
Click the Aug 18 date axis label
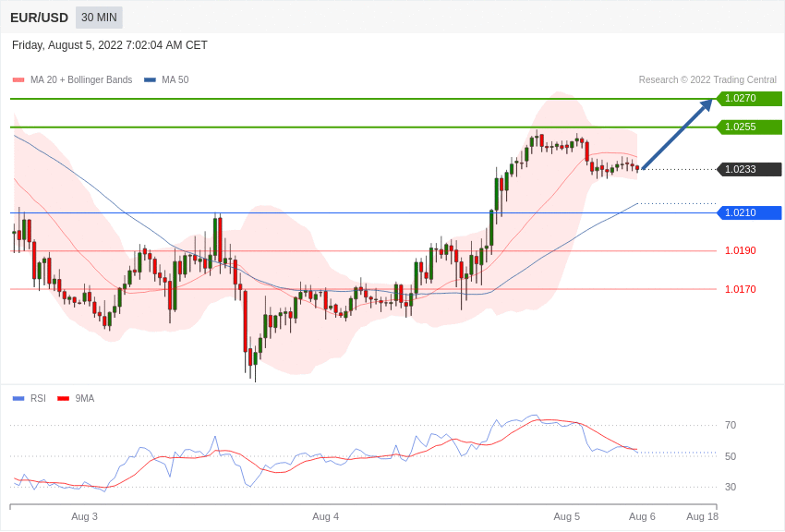coord(702,516)
